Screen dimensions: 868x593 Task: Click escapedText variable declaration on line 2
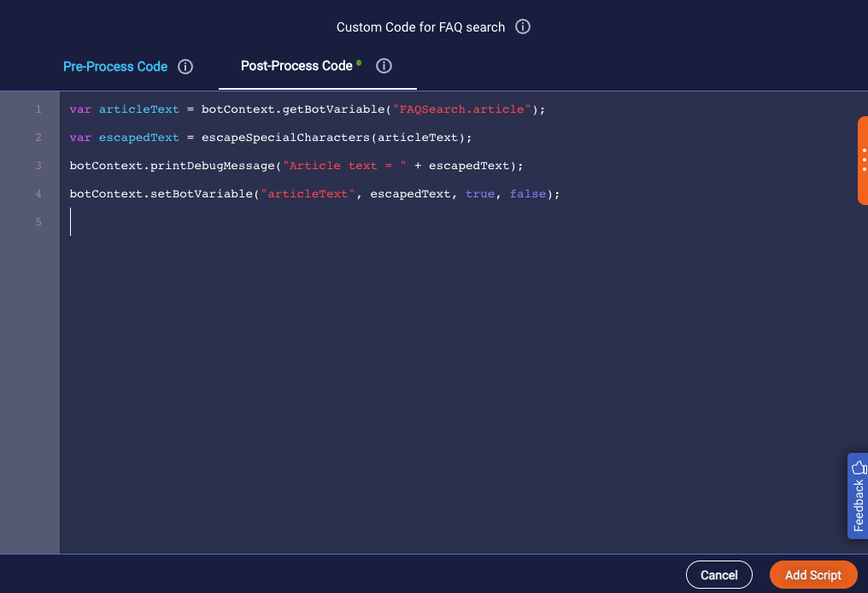point(139,138)
